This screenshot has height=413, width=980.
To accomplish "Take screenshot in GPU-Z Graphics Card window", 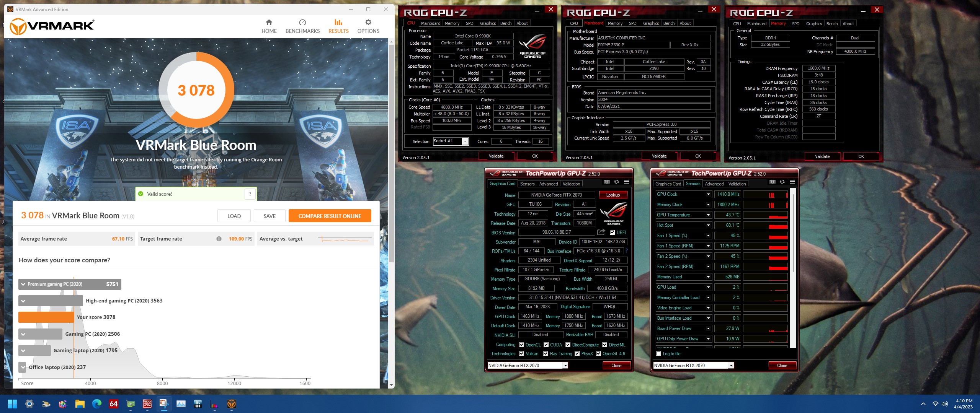I will pos(607,182).
